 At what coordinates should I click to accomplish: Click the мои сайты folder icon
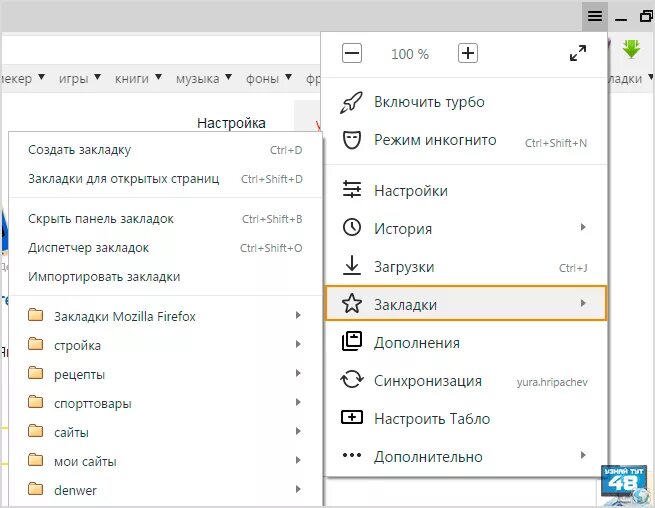tap(36, 460)
